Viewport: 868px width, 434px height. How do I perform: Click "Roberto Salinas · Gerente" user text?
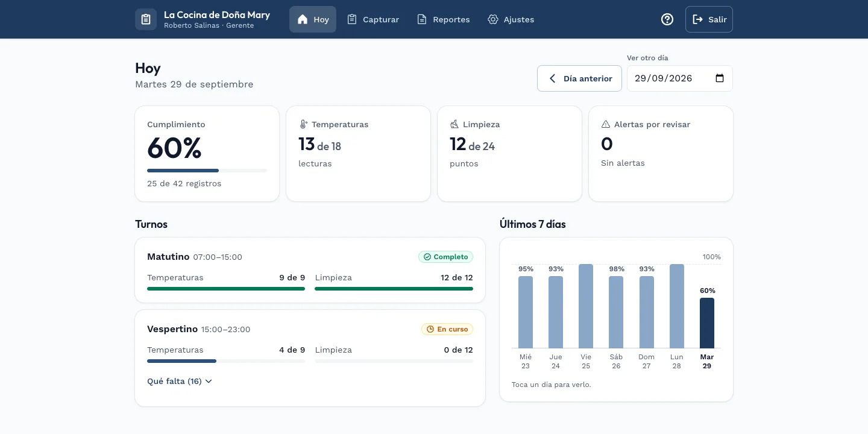point(209,25)
